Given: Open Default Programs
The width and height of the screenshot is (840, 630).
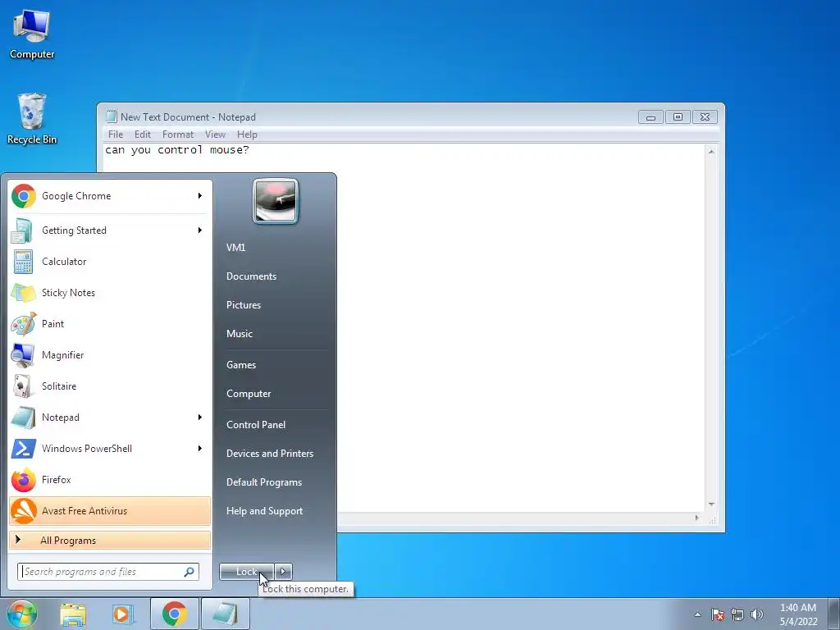Looking at the screenshot, I should click(x=264, y=482).
